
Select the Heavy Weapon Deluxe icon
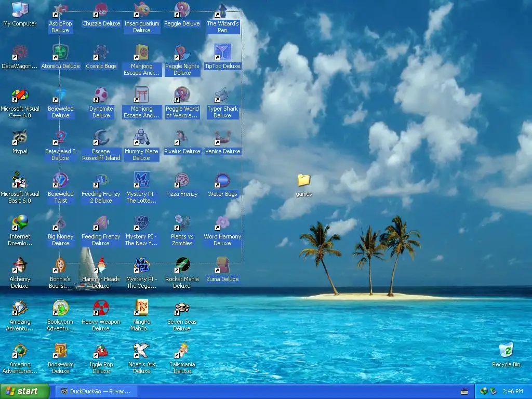coord(101,308)
